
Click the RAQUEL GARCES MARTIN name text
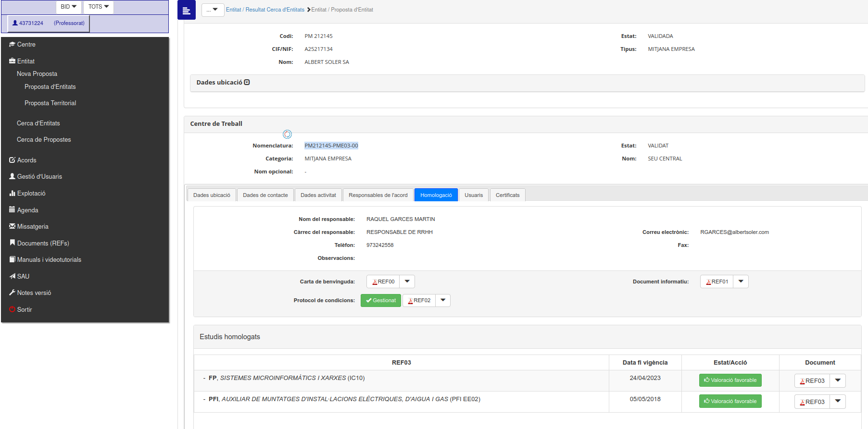[401, 219]
